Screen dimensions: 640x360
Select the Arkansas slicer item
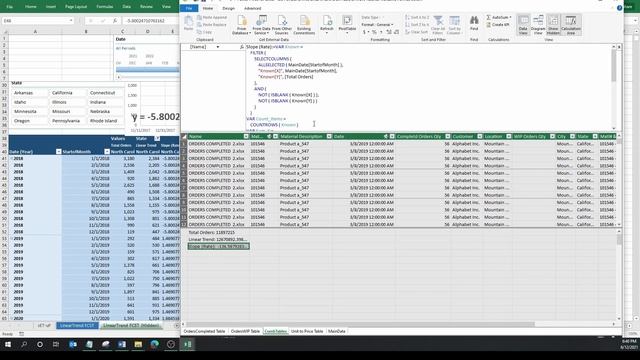point(29,93)
